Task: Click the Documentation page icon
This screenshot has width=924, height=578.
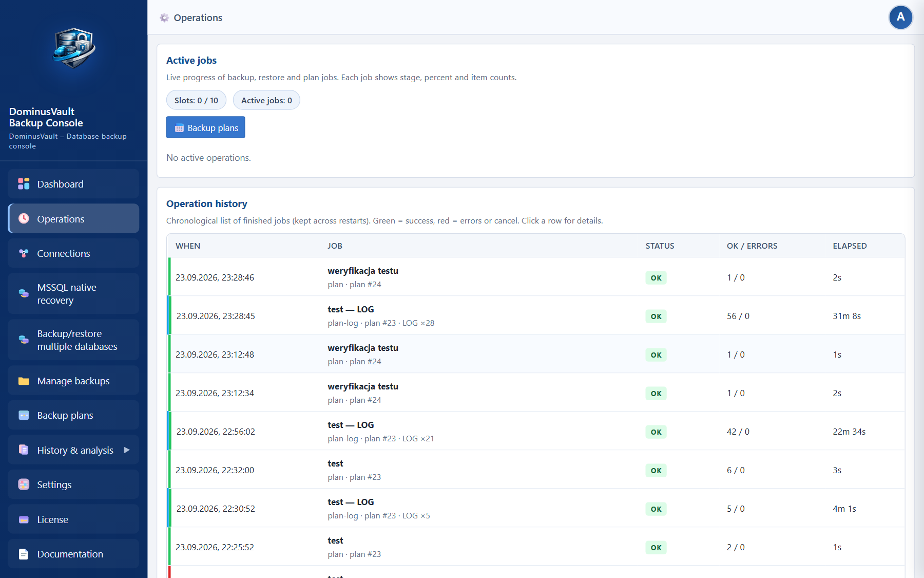Action: pos(24,554)
